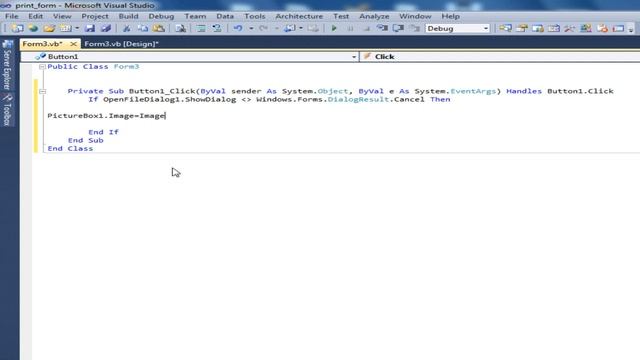The height and width of the screenshot is (360, 640).
Task: Collapse the Public Class Form3 outline
Action: pos(42,67)
